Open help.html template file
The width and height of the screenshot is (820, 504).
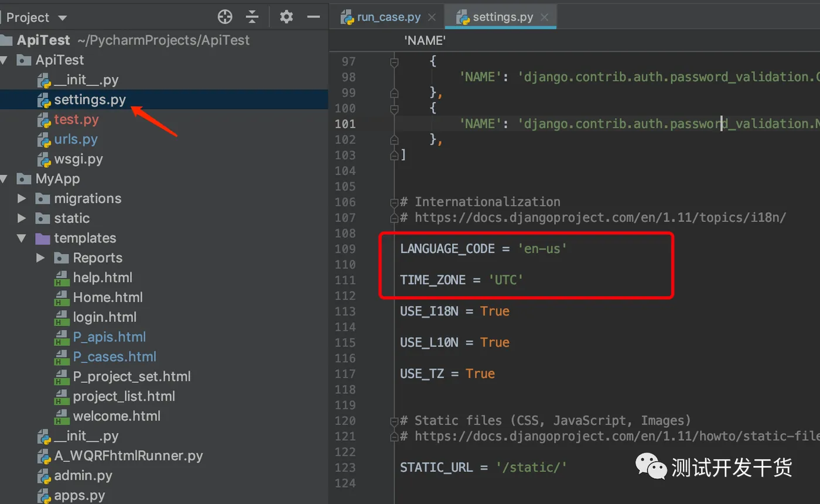[x=102, y=277]
